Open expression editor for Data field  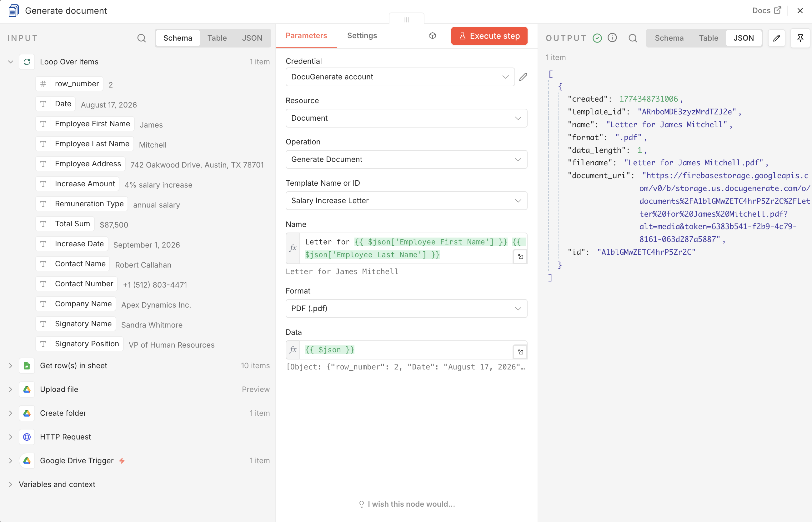click(x=520, y=352)
